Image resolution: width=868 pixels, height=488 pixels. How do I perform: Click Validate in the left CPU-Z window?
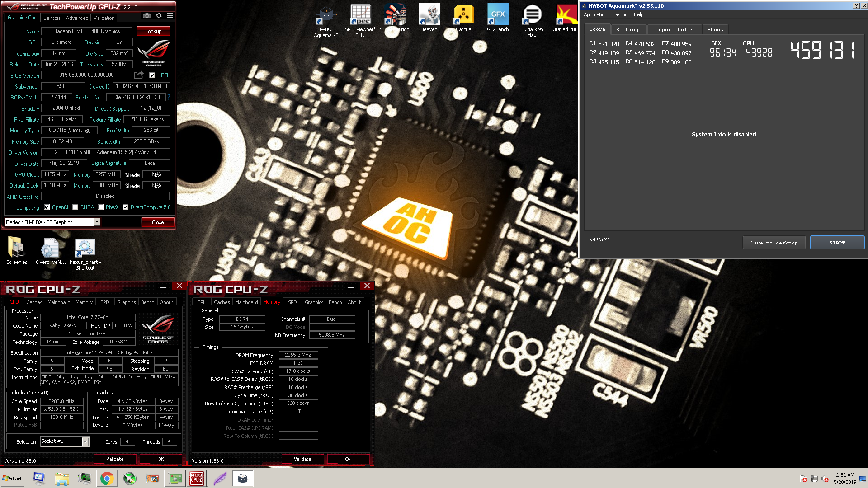pyautogui.click(x=115, y=459)
